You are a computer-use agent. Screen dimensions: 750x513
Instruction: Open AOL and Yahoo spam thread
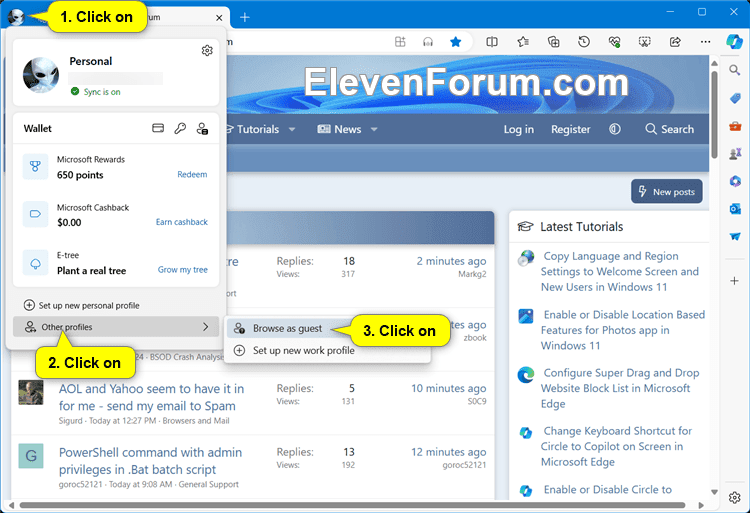pyautogui.click(x=151, y=397)
